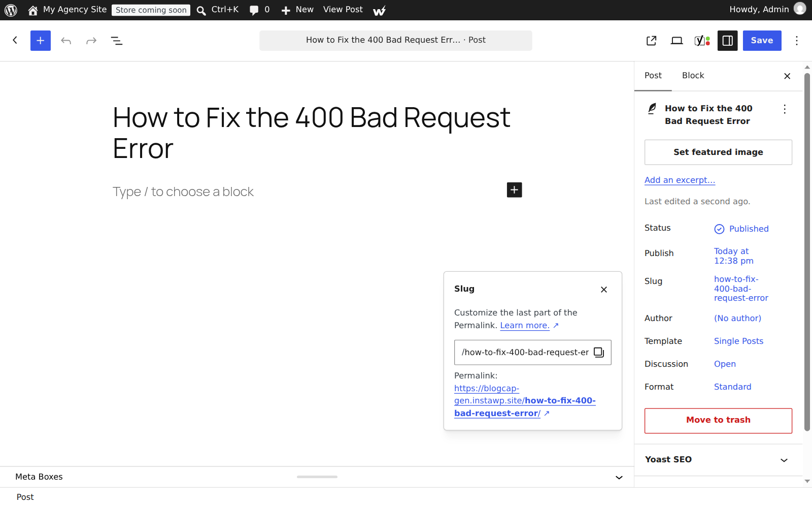Open post actions three-dot menu in sidebar
The width and height of the screenshot is (812, 508).
785,109
